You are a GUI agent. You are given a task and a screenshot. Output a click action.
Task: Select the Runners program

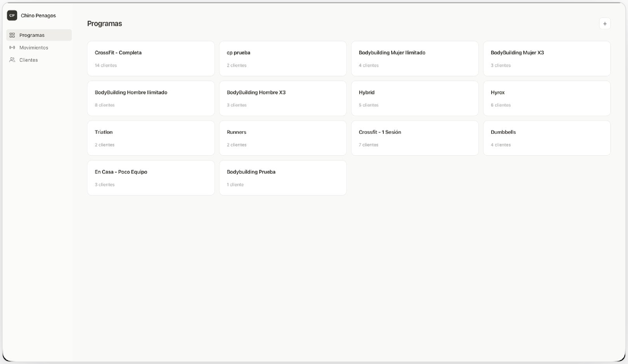click(x=283, y=138)
